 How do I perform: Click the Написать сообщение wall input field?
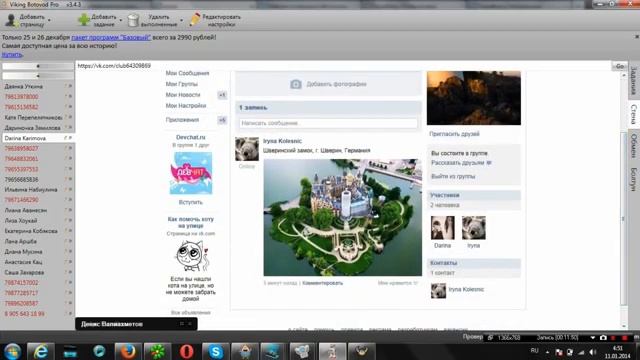(x=329, y=123)
